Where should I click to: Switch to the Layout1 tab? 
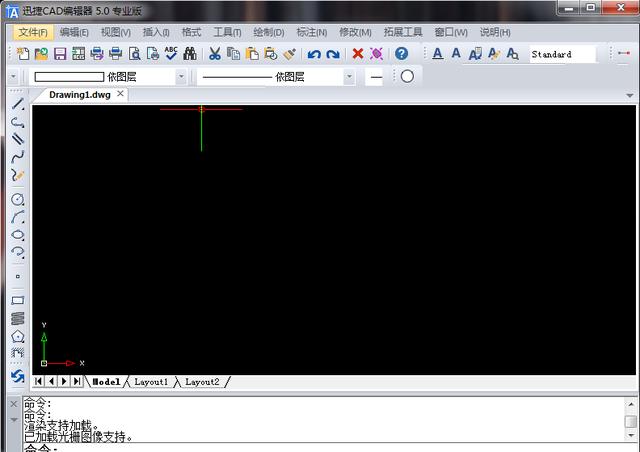point(151,382)
